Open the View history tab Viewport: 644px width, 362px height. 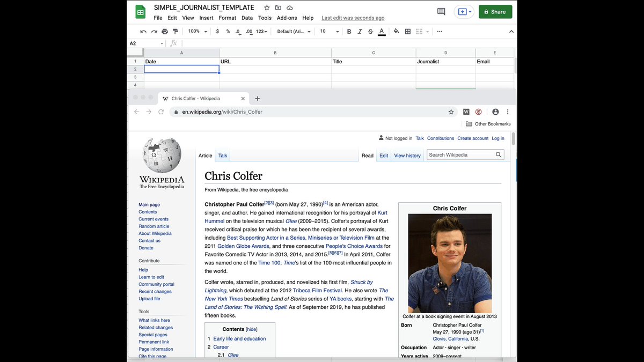coord(407,156)
